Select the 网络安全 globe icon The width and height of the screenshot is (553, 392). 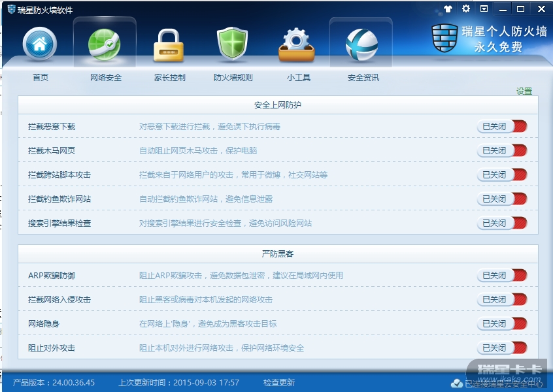pos(105,44)
